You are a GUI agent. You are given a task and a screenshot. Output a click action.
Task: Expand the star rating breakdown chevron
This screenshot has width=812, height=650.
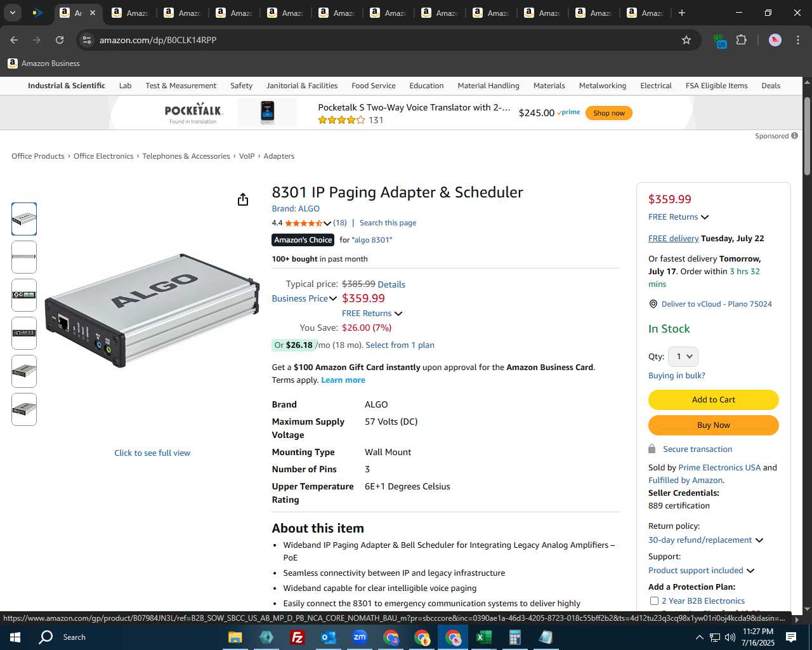[x=327, y=223]
